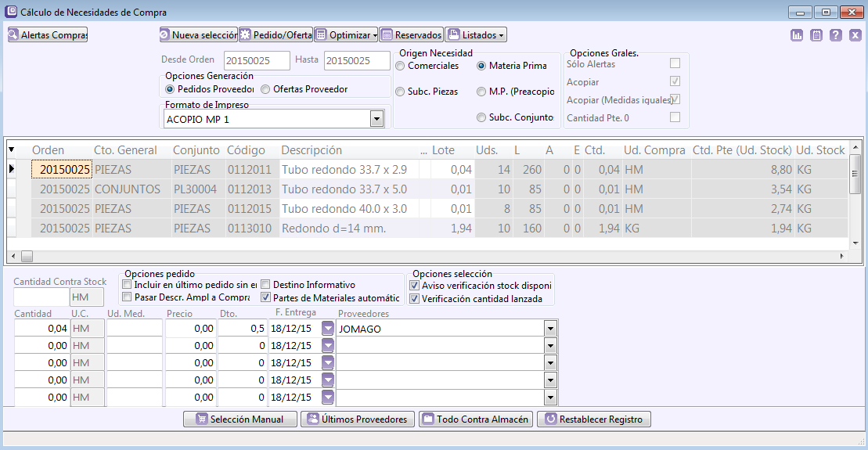Expand the Formato de Impreso dropdown

click(376, 119)
